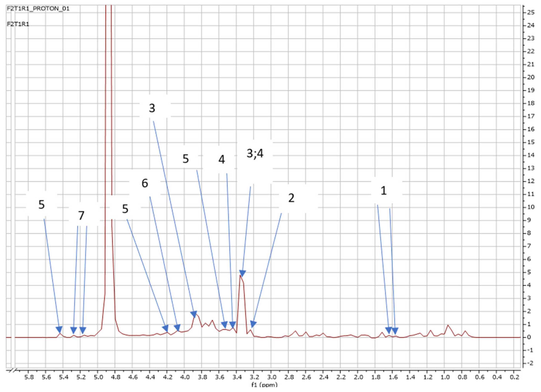Viewport: 541px width, 392px height.
Task: Click annotation label 2
Action: point(291,198)
